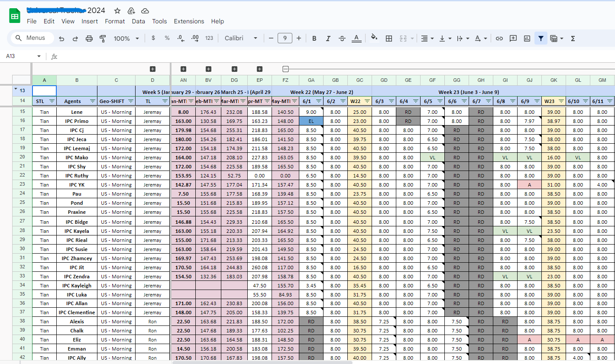
Task: Expand the column group above column AN
Action: [x=183, y=69]
